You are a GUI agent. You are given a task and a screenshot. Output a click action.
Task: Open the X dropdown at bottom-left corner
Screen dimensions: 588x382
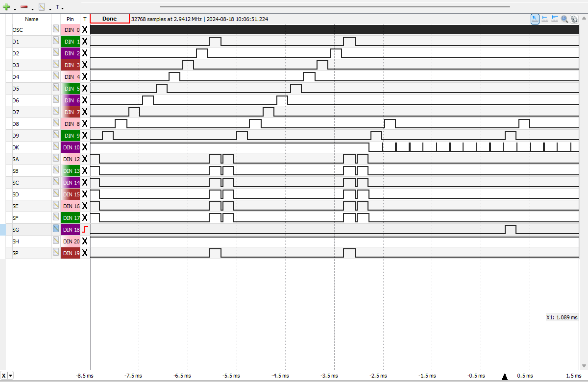click(x=7, y=376)
